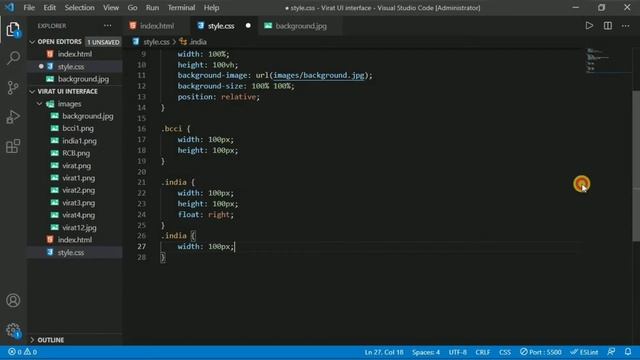Collapse the images folder
The image size is (640, 360).
click(x=39, y=104)
